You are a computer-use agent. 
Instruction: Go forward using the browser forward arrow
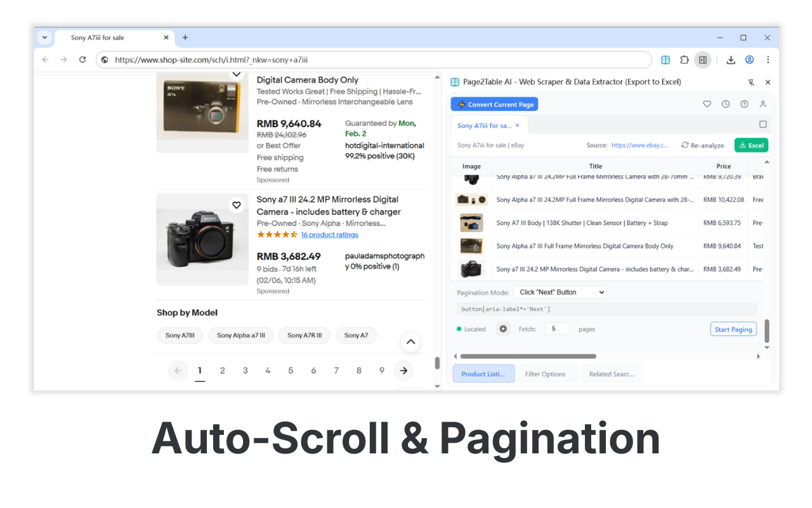pos(63,60)
